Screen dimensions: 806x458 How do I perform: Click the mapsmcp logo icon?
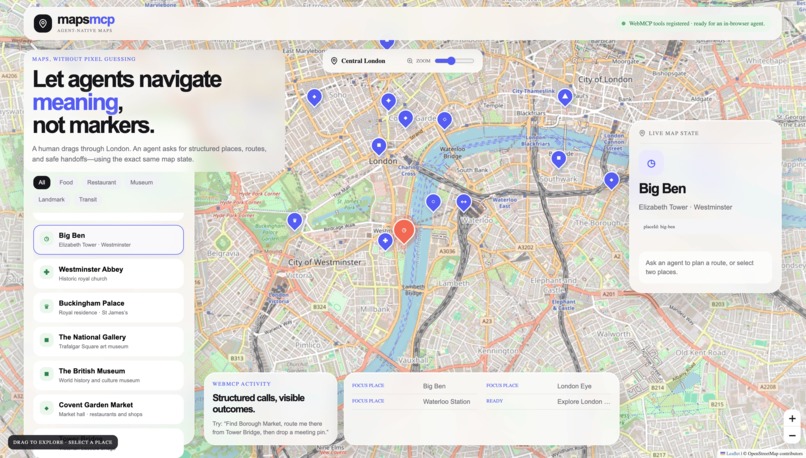point(43,23)
